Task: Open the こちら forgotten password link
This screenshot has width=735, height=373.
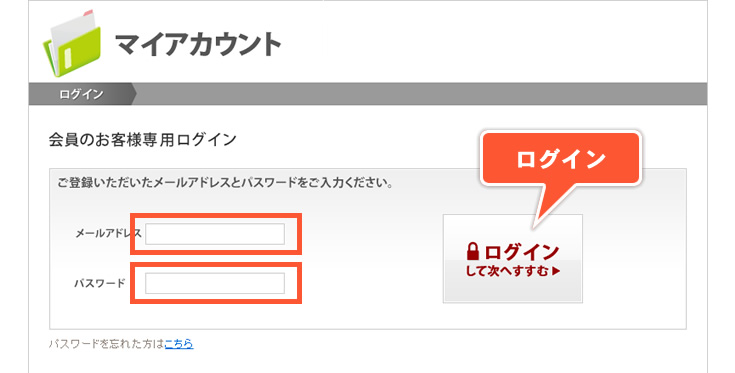Action: (179, 344)
